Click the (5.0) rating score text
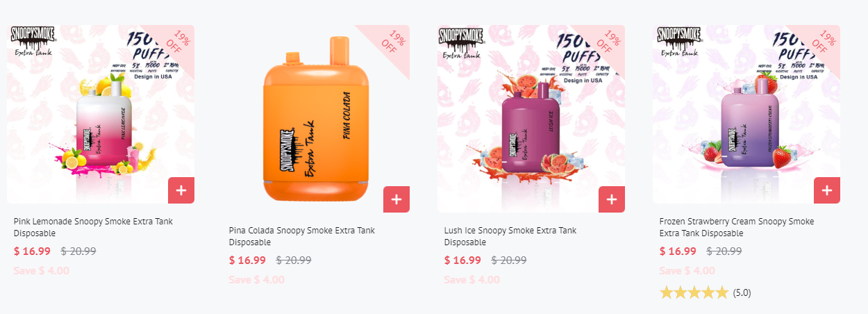The image size is (868, 314). pyautogui.click(x=742, y=292)
